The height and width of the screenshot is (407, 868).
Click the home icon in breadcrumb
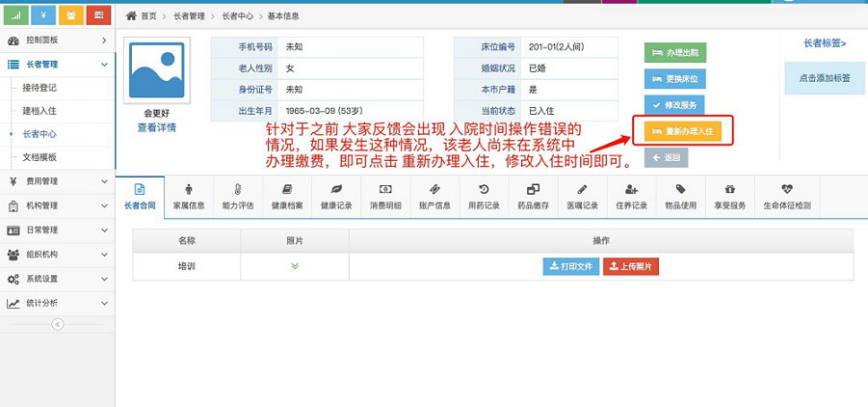point(131,16)
